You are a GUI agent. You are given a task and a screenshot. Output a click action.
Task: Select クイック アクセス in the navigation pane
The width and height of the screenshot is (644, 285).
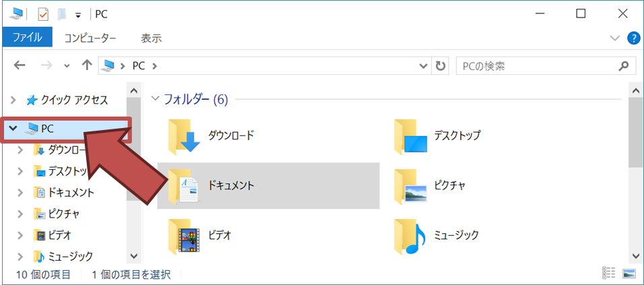(x=73, y=100)
